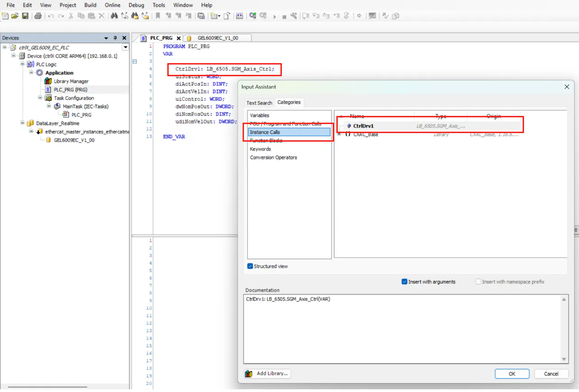Collapse the DataLayer_Realtime tree node
This screenshot has height=392, width=579.
[x=23, y=123]
